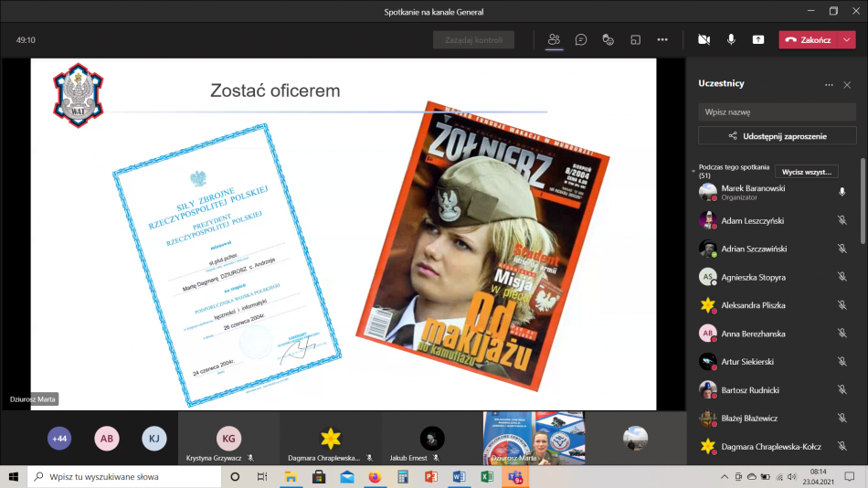
Task: Open More actions ellipsis in toolbar
Action: tap(662, 40)
